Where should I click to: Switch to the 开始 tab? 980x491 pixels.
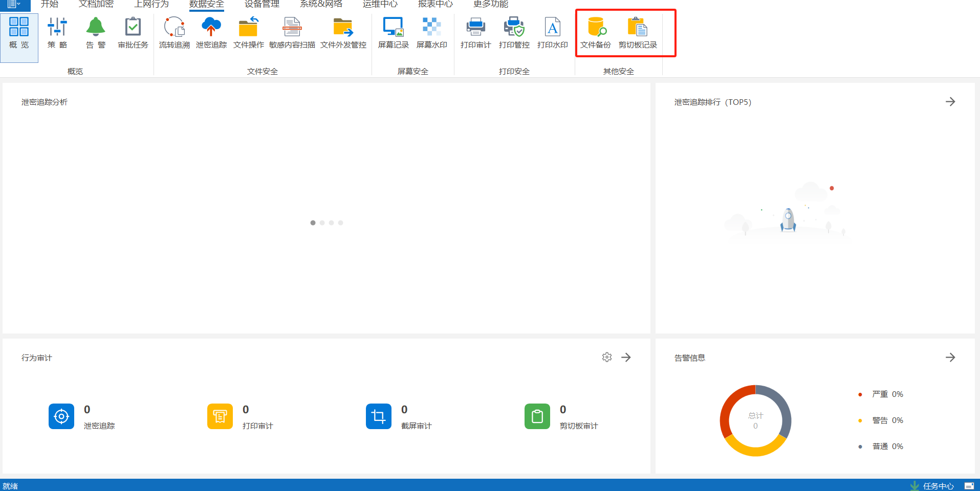point(50,4)
